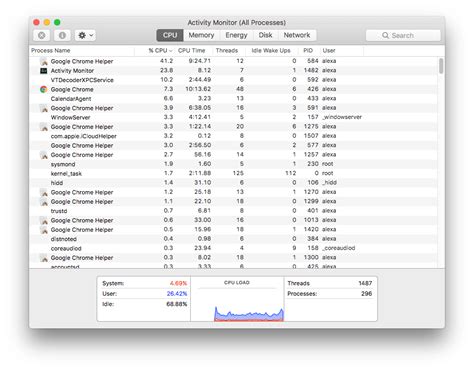This screenshot has width=474, height=370.
Task: Click the 125 threads value for kernel_task
Action: click(x=238, y=173)
